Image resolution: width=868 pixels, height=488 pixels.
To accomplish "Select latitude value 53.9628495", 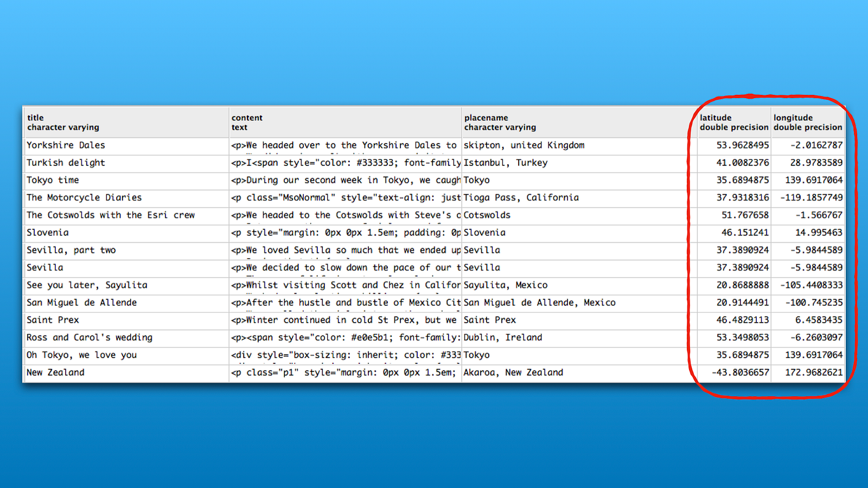I will pos(734,145).
